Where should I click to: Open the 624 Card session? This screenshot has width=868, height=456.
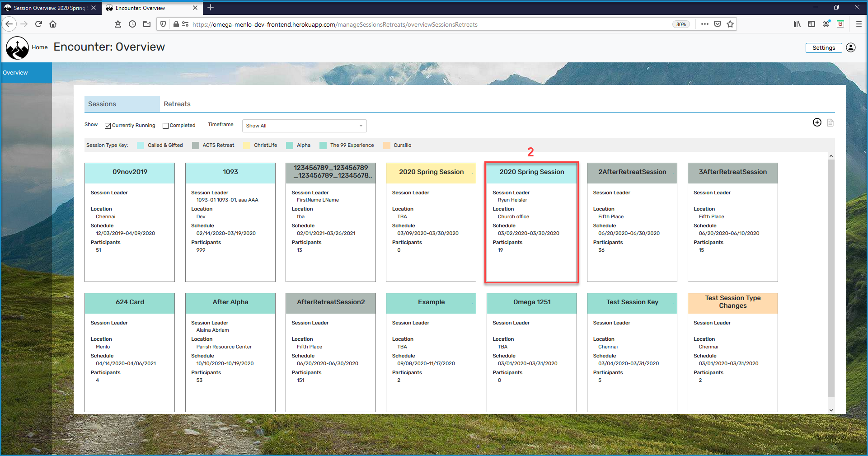tap(130, 353)
